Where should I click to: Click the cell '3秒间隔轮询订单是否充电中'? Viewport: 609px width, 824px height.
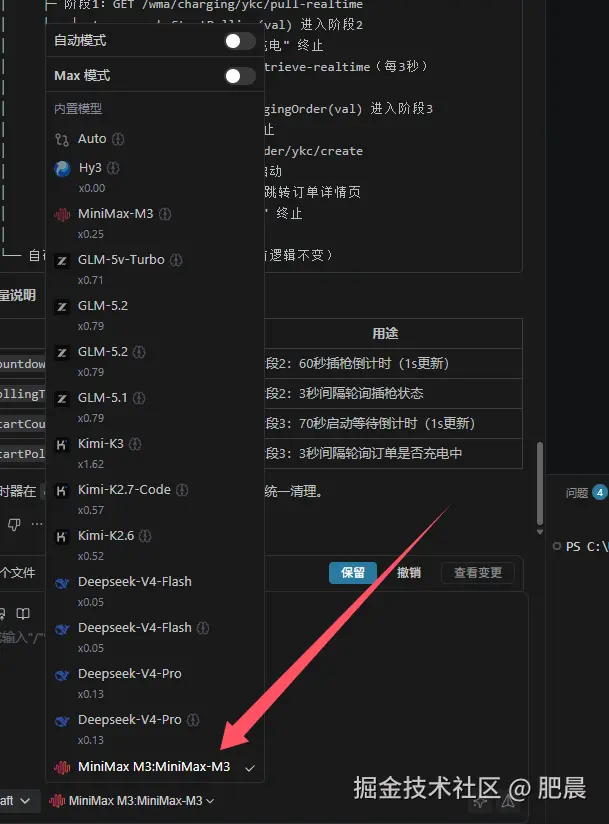(380, 454)
